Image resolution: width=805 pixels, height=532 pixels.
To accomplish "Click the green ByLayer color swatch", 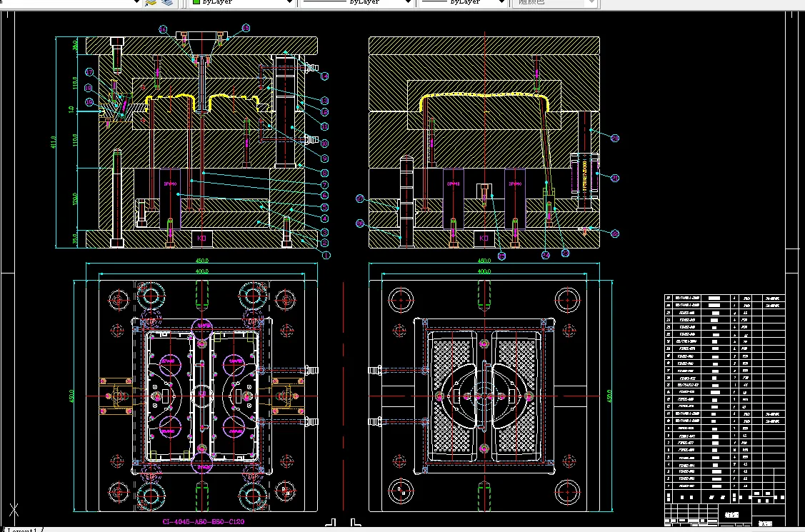I will [196, 2].
